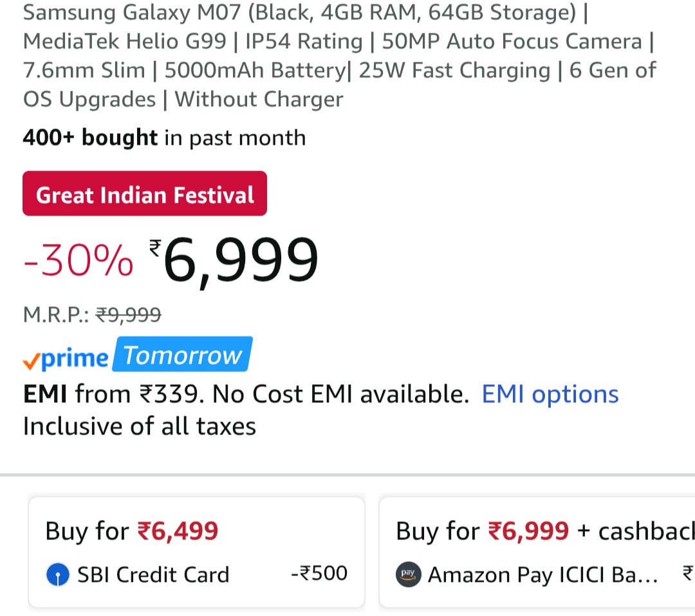
Task: Select the SBI Credit Card offer card
Action: pos(196,552)
